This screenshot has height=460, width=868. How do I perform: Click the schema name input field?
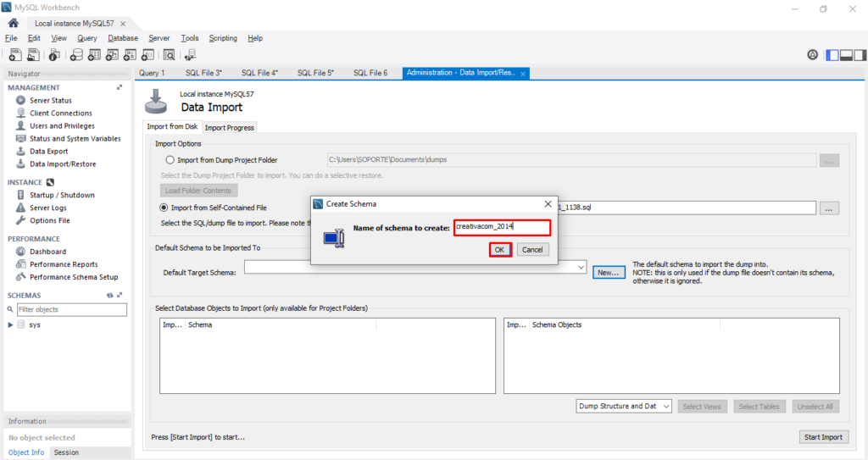(502, 228)
